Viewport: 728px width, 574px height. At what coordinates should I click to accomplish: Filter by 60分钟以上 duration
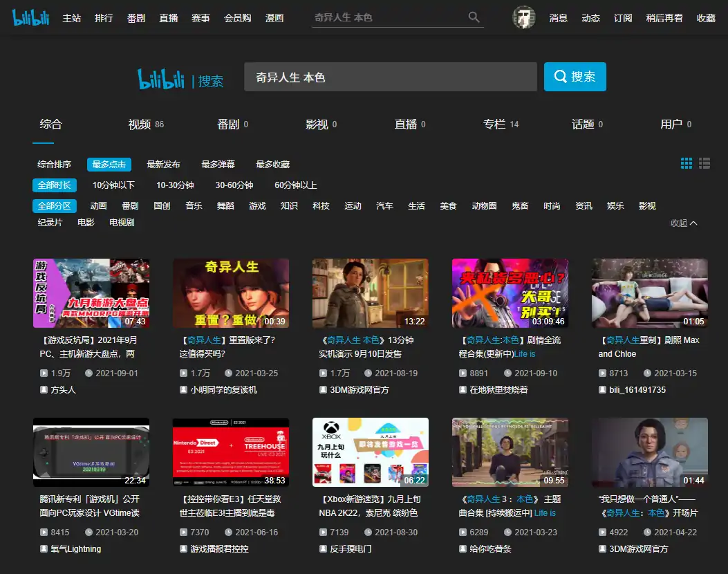coord(296,185)
